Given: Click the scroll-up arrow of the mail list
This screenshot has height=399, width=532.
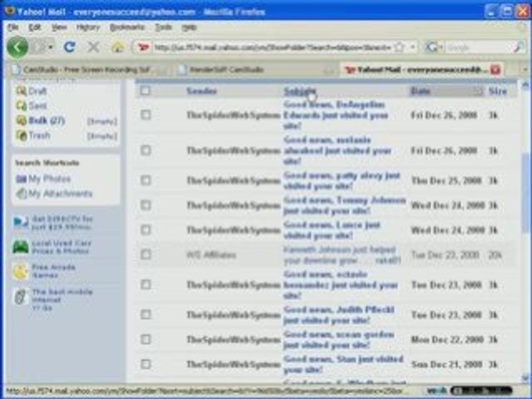Looking at the screenshot, I should (525, 85).
